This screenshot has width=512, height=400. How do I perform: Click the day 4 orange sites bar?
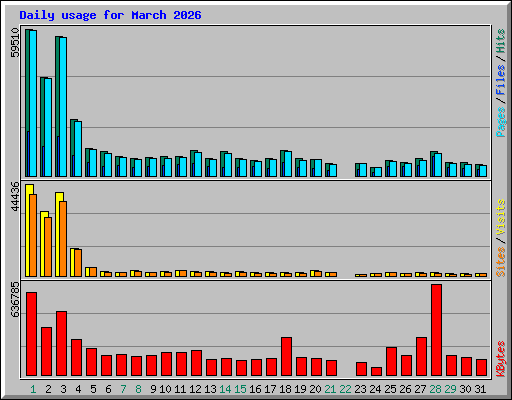click(78, 263)
